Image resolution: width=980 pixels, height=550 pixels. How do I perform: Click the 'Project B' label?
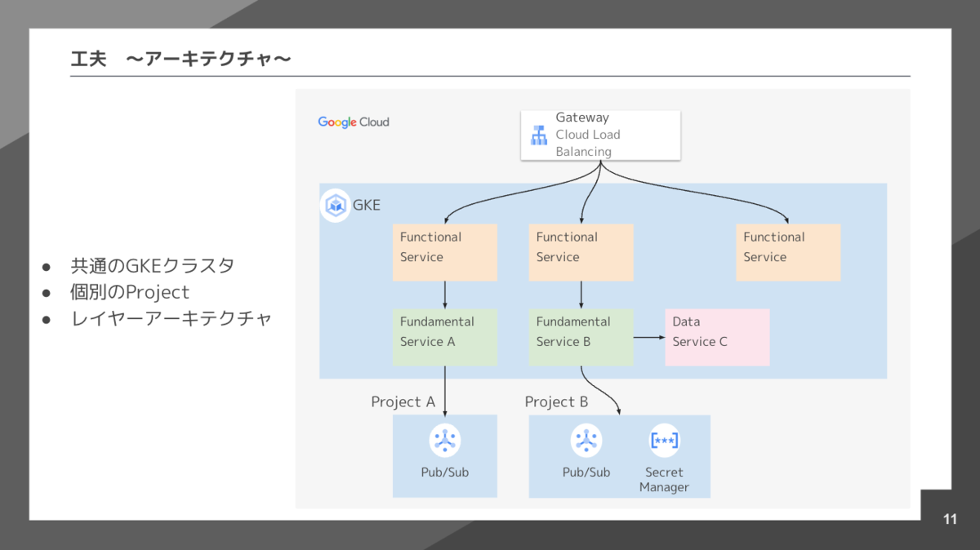556,401
